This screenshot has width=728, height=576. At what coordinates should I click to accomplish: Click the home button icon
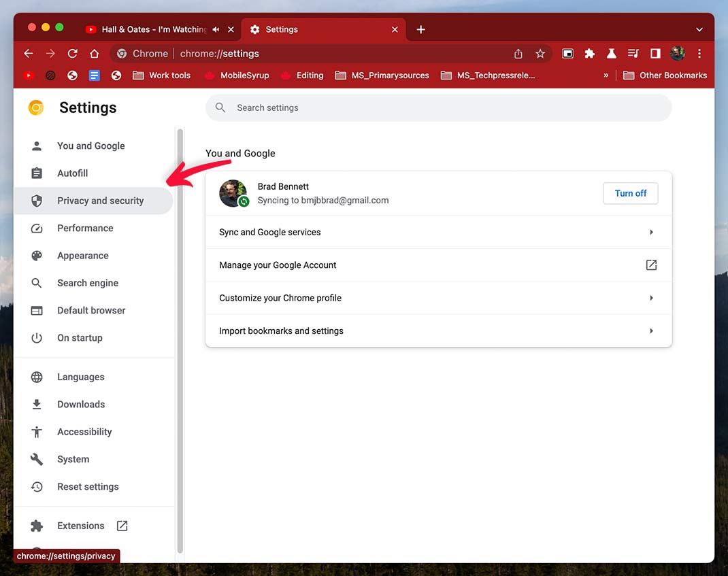95,54
